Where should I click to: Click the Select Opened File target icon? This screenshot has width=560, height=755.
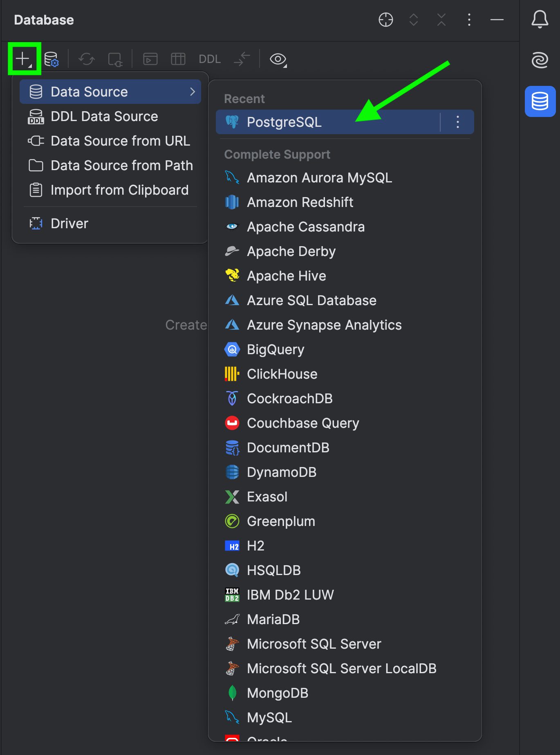coord(386,20)
